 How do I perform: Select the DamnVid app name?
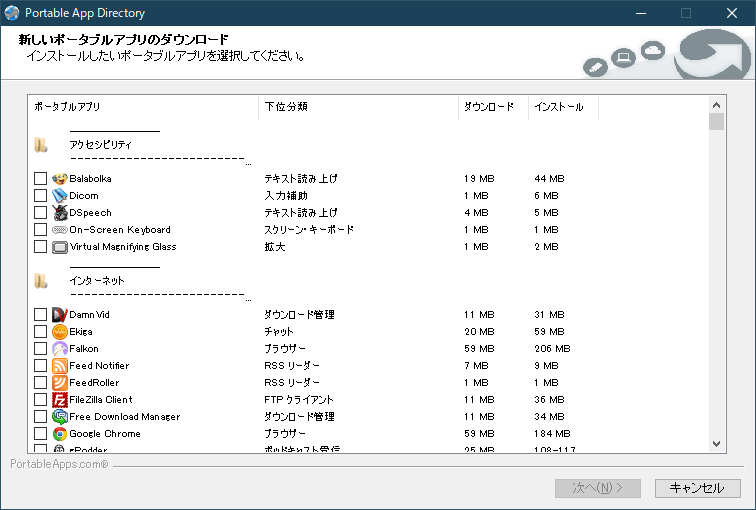[x=89, y=315]
